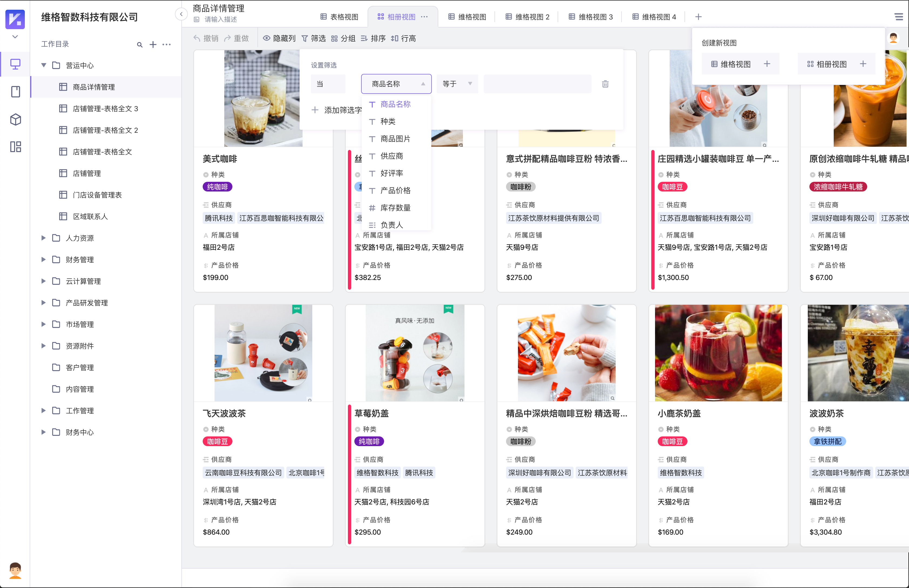Open the 分组 grouping tool
The height and width of the screenshot is (588, 909).
pos(343,39)
